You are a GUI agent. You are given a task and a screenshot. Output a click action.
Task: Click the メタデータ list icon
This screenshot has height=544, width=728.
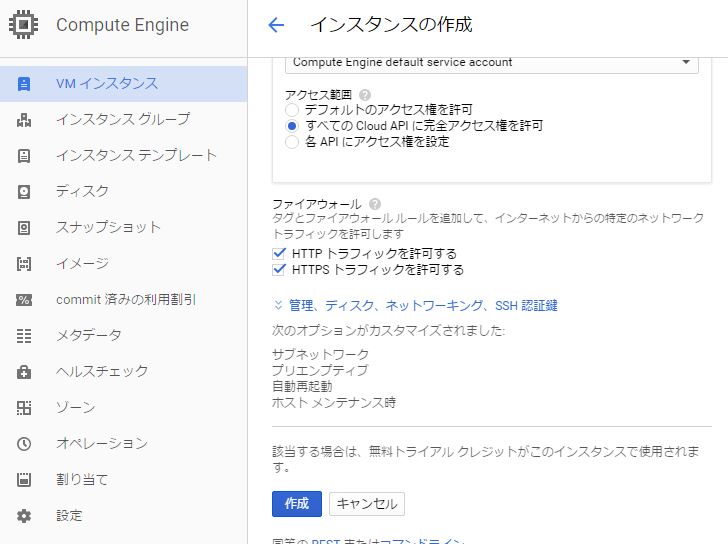coord(24,336)
